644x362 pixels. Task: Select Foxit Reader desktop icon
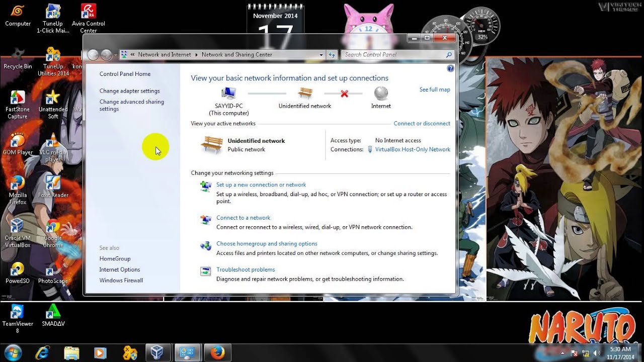click(53, 187)
